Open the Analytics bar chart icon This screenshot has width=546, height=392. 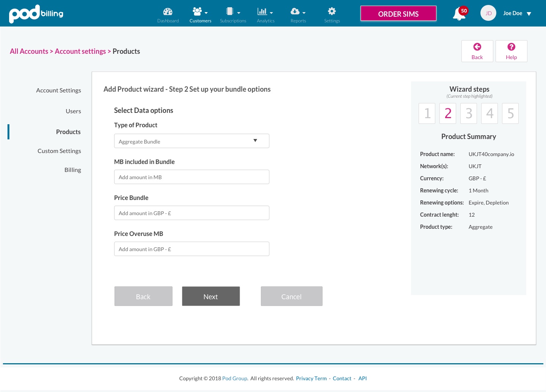coord(262,12)
